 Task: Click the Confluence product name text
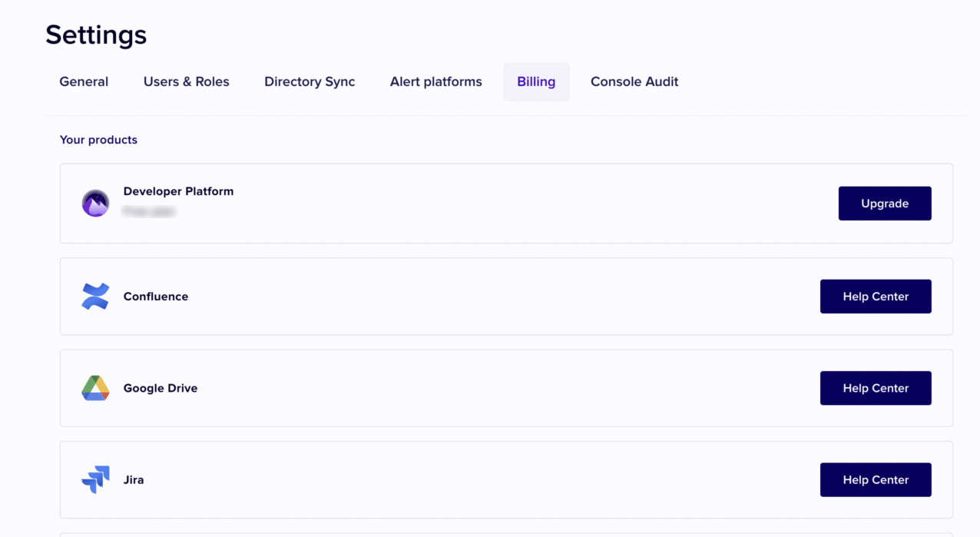156,297
